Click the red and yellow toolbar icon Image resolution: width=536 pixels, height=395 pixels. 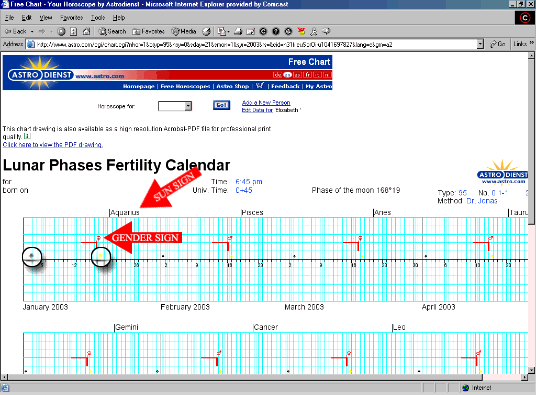coord(301,31)
